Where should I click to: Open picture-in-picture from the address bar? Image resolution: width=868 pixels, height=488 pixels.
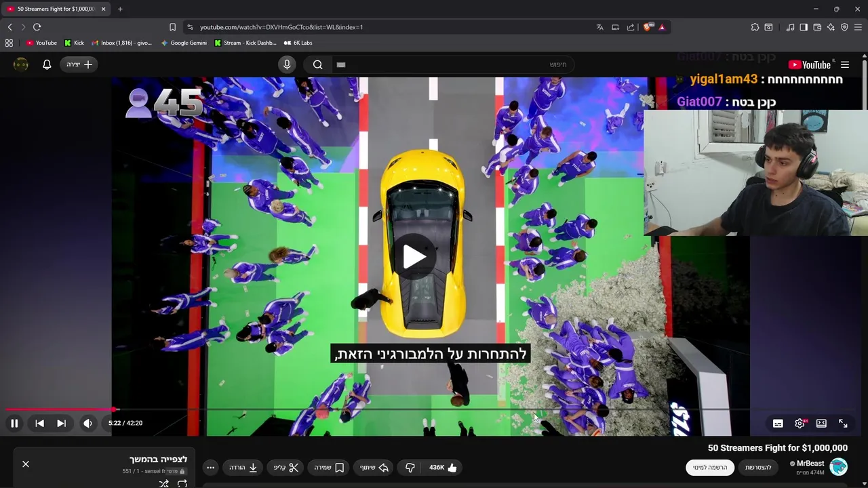coord(615,27)
